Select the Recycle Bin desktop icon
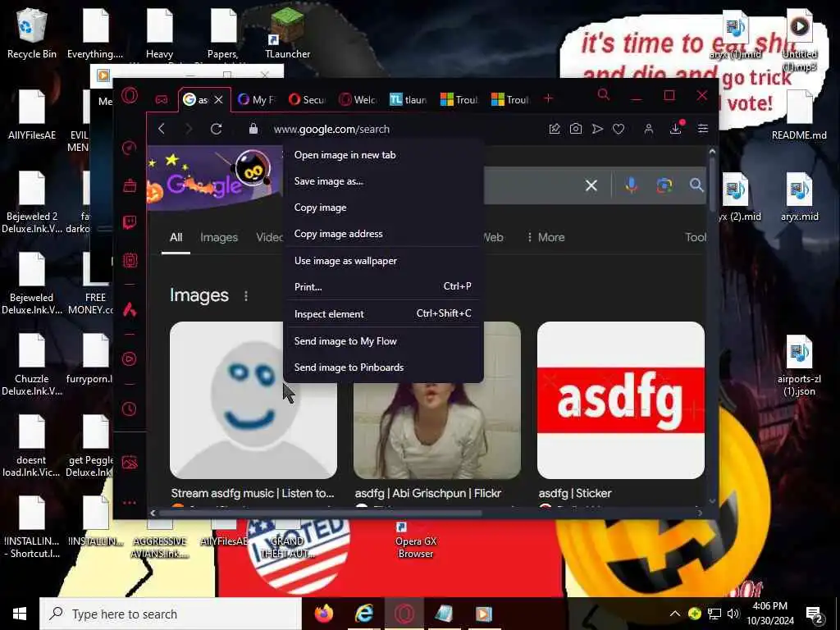Screen dimensions: 840x630 [x=32, y=33]
